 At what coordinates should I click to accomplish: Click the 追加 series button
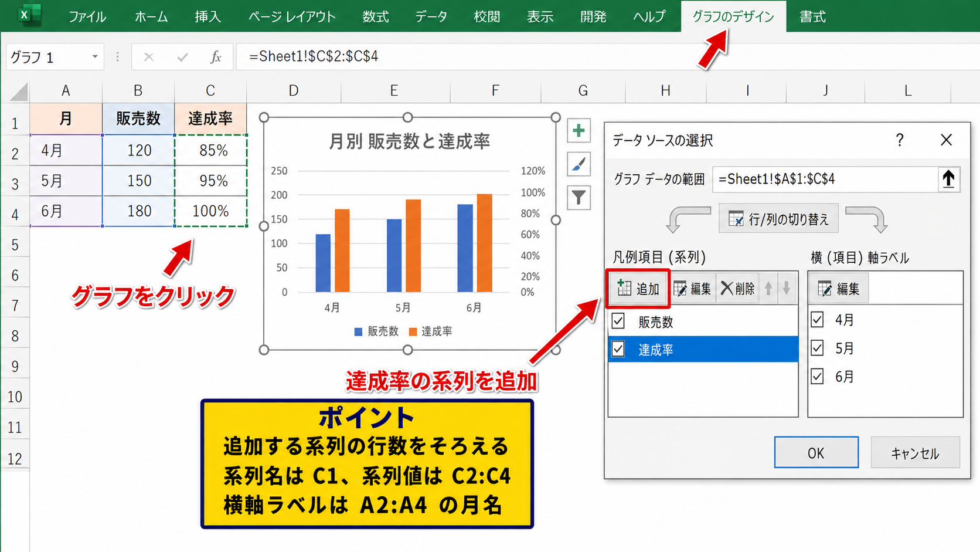point(638,289)
